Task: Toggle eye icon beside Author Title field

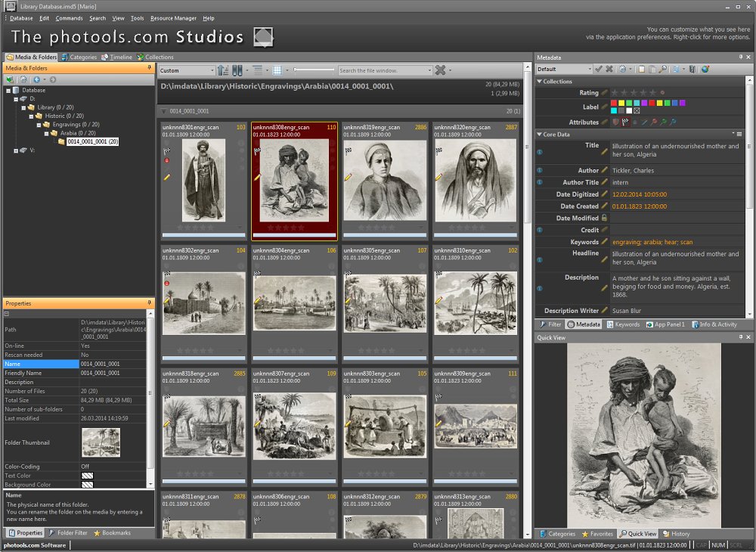Action: coord(540,182)
